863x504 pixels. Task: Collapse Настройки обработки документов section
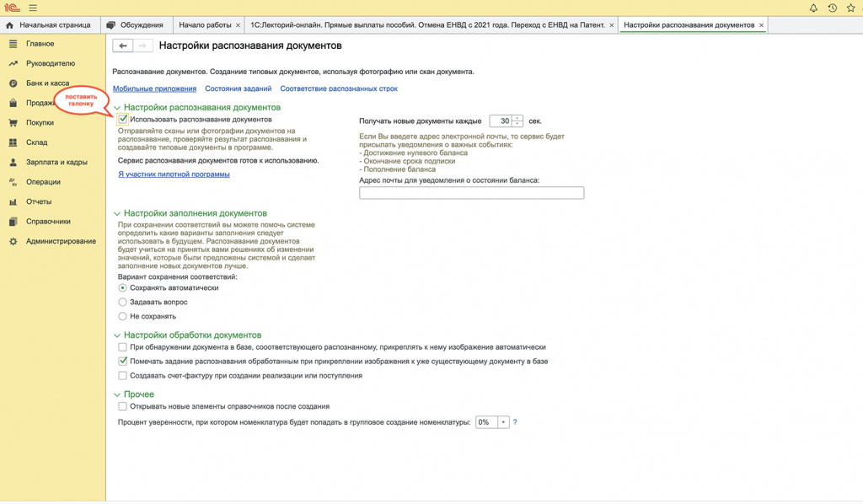click(x=117, y=335)
